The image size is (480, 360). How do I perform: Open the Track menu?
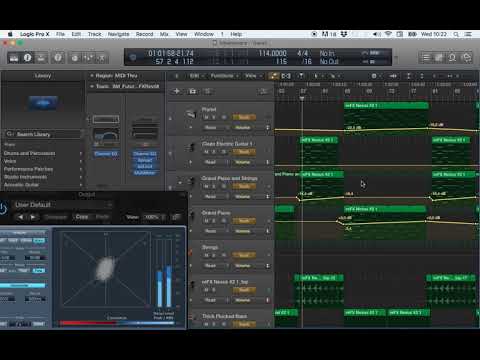point(95,34)
